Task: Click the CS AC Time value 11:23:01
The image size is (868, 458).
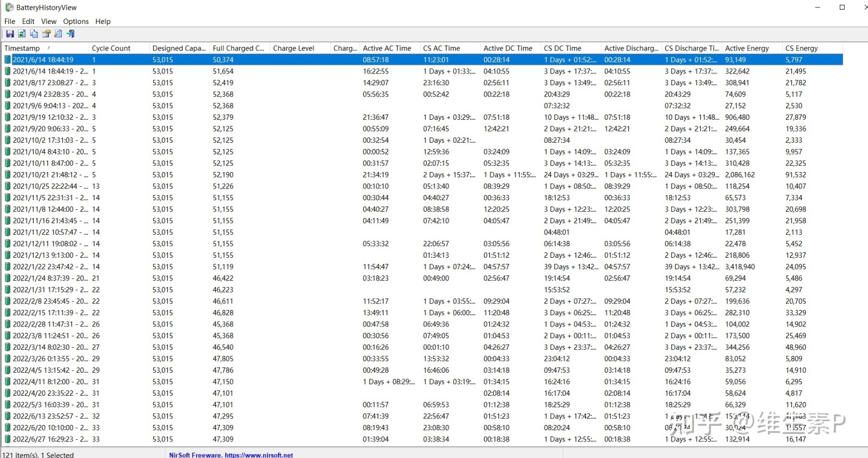Action: pyautogui.click(x=436, y=60)
